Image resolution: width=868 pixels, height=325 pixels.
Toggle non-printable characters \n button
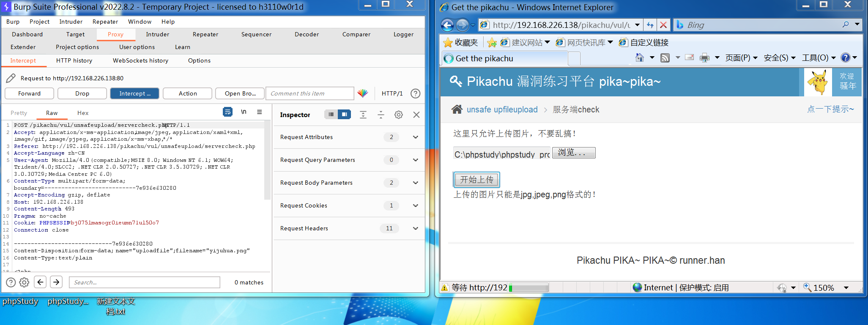(244, 112)
